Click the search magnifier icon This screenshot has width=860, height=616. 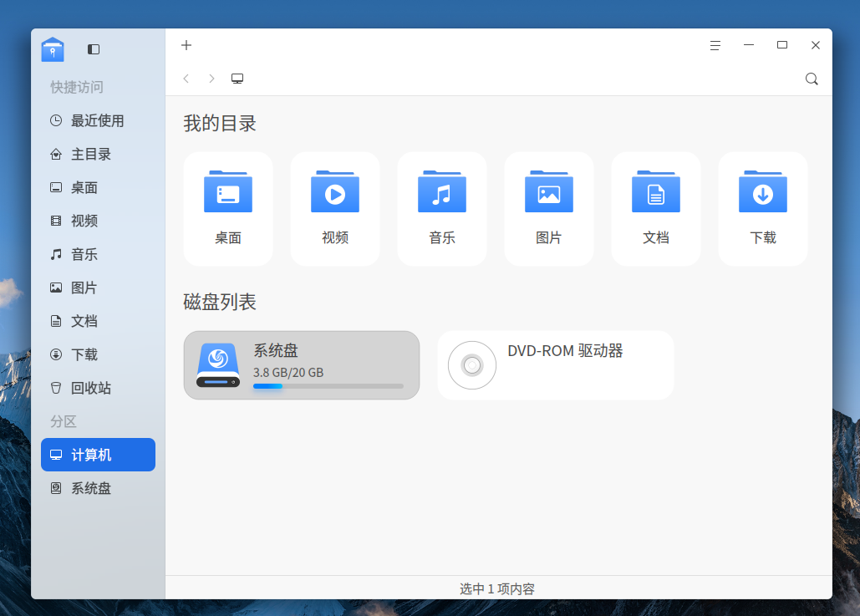[812, 79]
